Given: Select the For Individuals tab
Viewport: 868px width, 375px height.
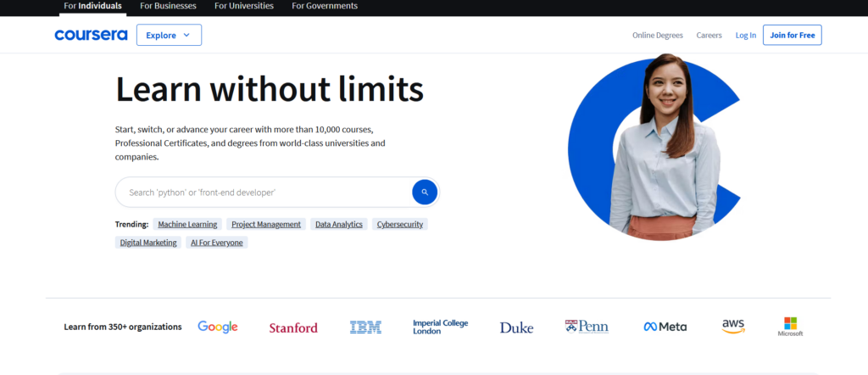Looking at the screenshot, I should (x=93, y=6).
